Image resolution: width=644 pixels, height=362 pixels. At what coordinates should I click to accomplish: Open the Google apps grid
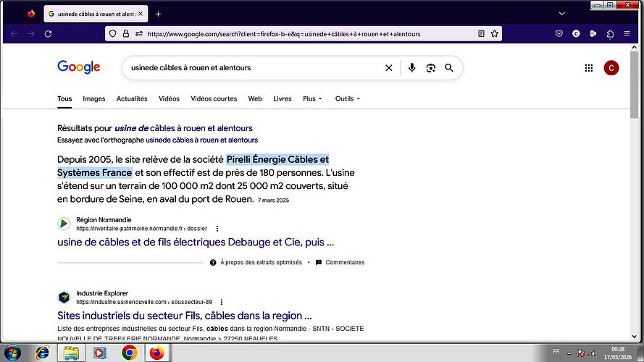pos(588,68)
